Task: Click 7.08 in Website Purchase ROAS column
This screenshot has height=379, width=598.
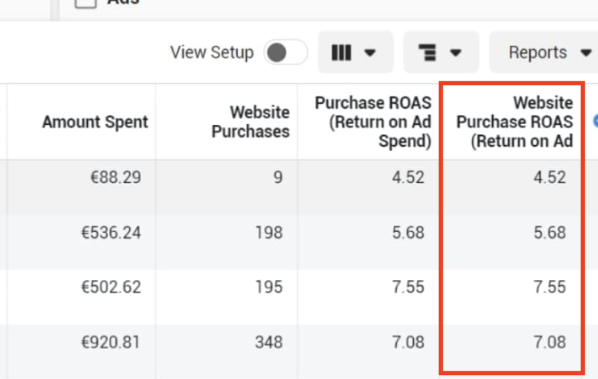Action: [550, 342]
